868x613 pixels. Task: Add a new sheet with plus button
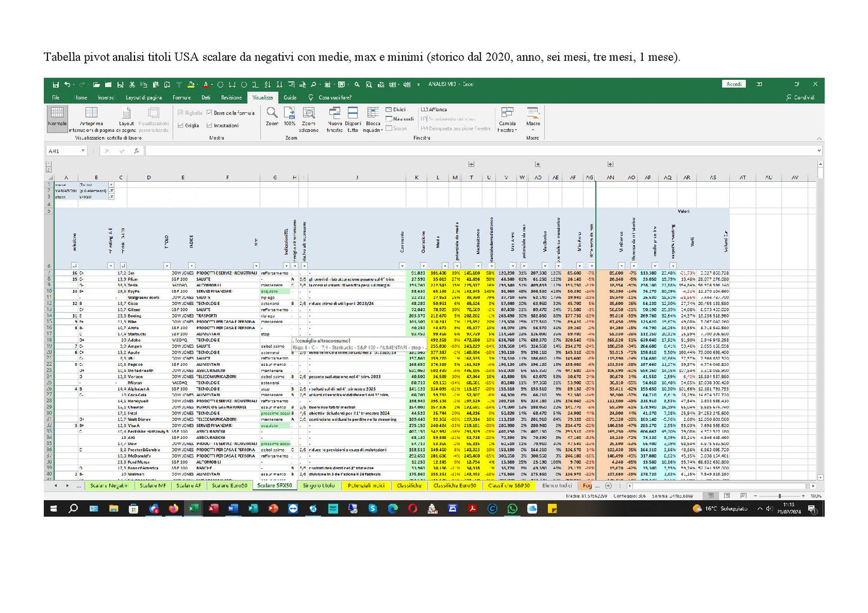(x=609, y=485)
